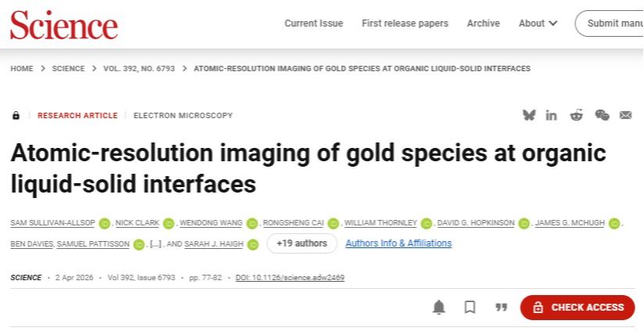The width and height of the screenshot is (644, 335).
Task: Open ORCID icon next to Sarah J. Haigh
Action: click(252, 244)
